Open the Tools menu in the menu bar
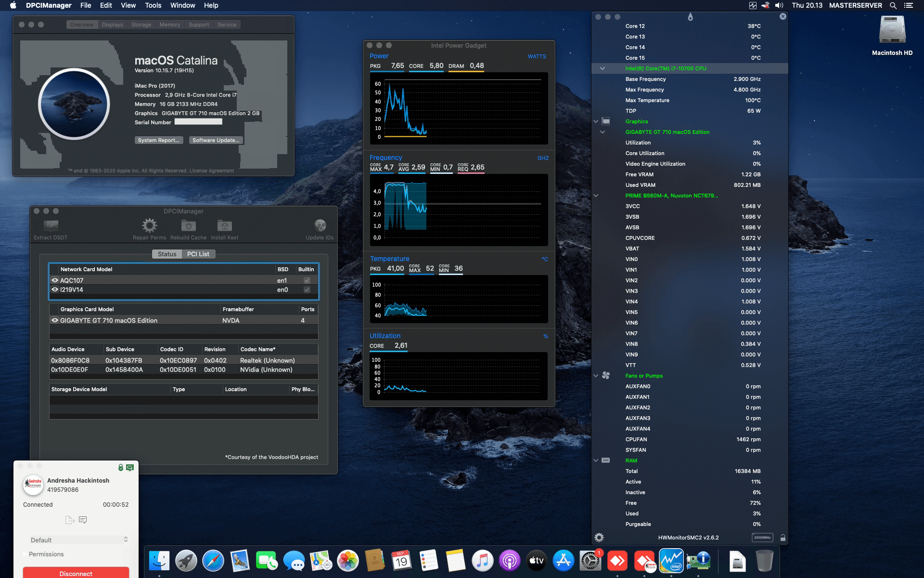 pos(153,5)
